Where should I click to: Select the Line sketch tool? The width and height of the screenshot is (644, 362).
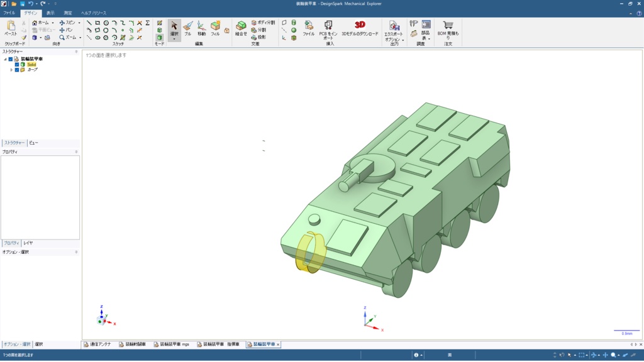pyautogui.click(x=89, y=23)
